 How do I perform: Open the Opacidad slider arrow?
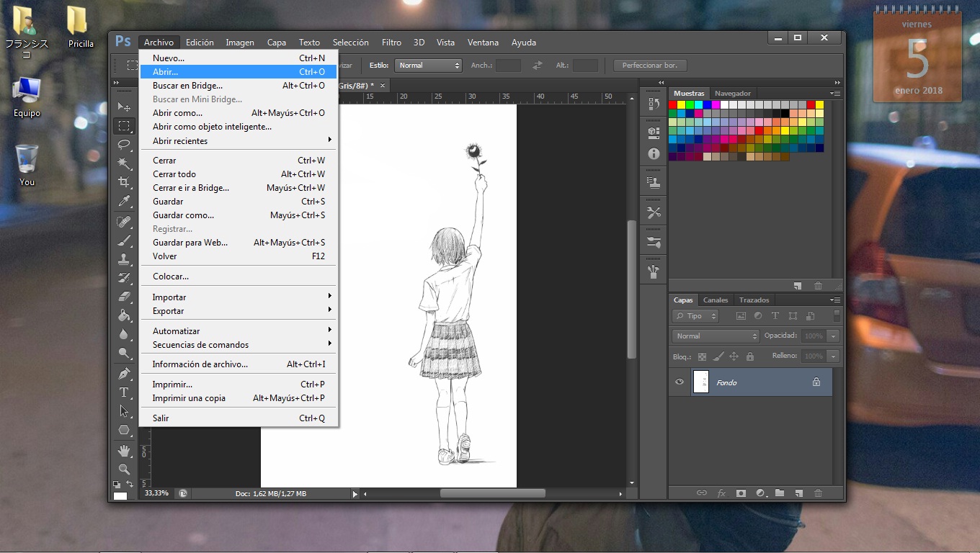click(x=834, y=336)
